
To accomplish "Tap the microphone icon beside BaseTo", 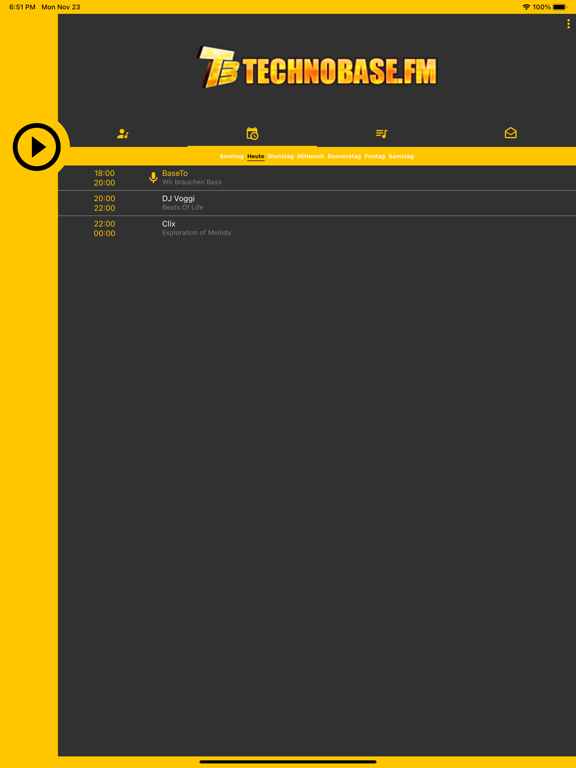I will tap(153, 178).
